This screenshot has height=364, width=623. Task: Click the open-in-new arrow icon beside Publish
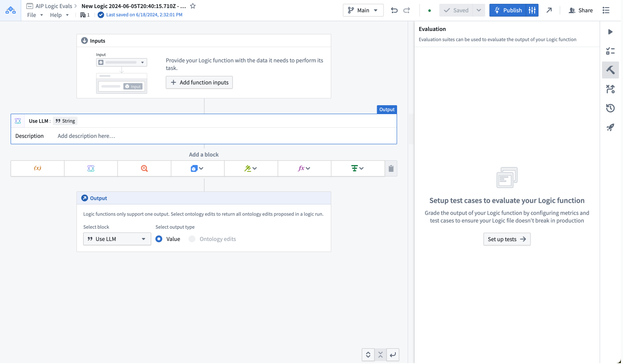tap(549, 10)
